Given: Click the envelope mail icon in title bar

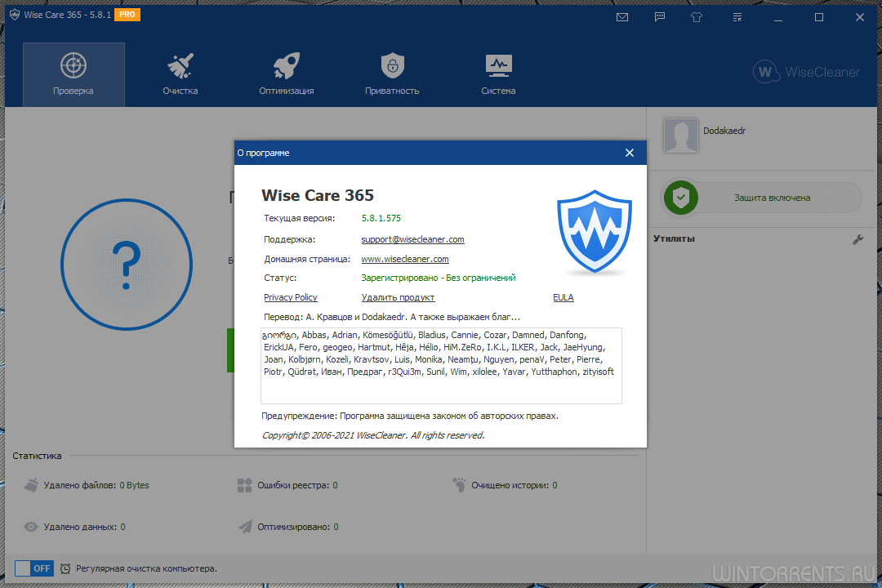Looking at the screenshot, I should pos(622,17).
